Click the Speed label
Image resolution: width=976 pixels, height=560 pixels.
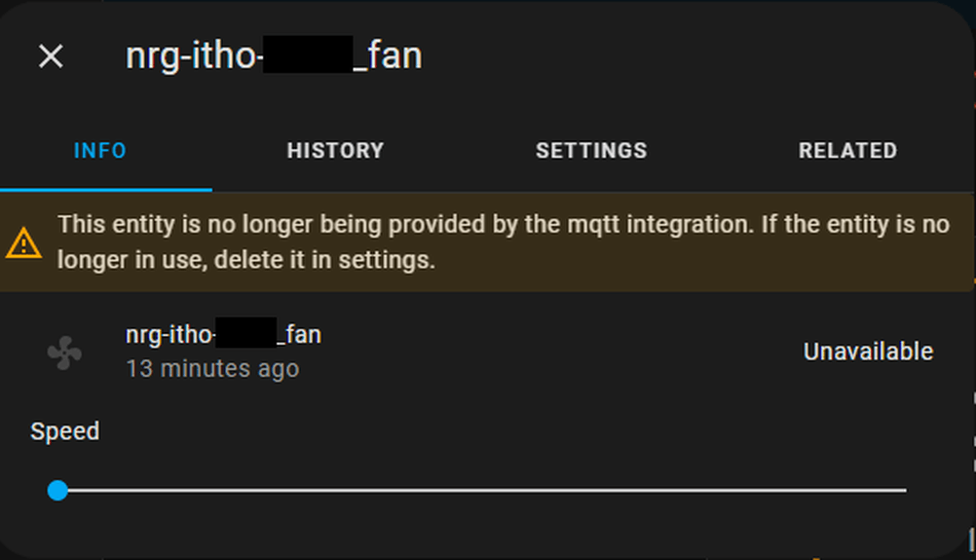coord(64,431)
